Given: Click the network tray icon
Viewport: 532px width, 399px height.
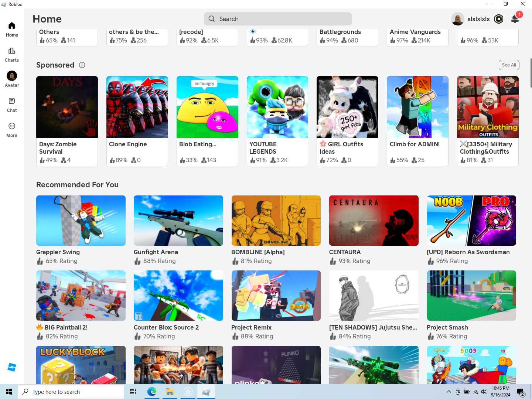Looking at the screenshot, I should 476,392.
